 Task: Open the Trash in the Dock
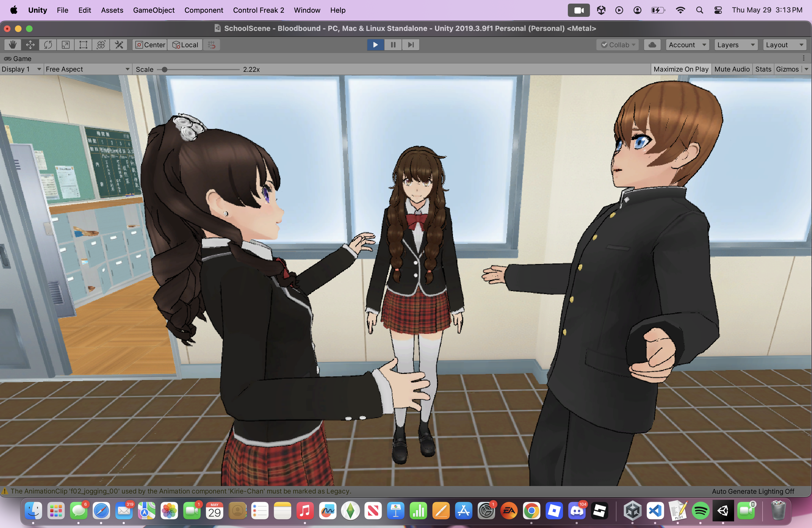[x=778, y=511]
